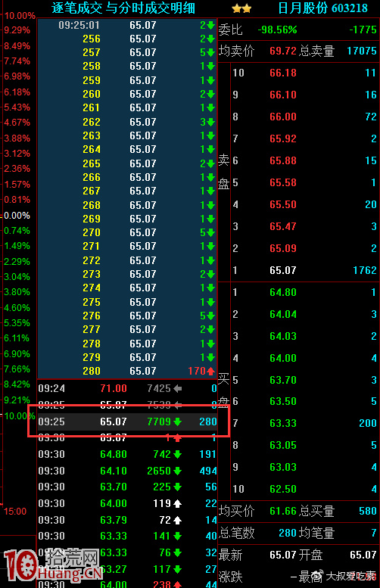Click the 09:30 row priced 64.10
Screen dimensions: 380x588
point(127,471)
